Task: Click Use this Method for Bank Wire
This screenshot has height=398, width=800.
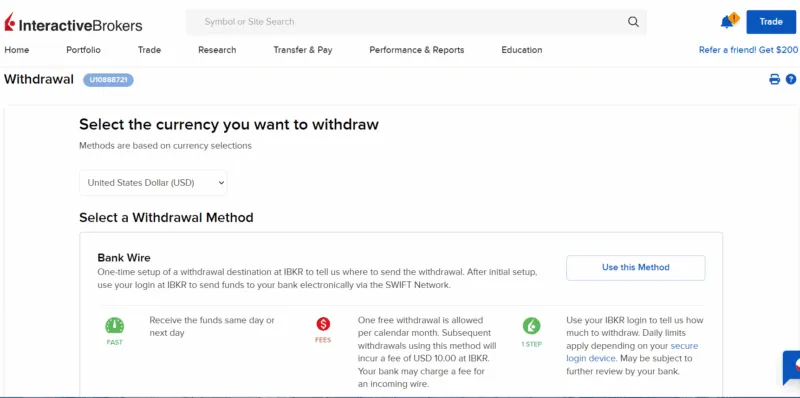Action: click(x=636, y=268)
